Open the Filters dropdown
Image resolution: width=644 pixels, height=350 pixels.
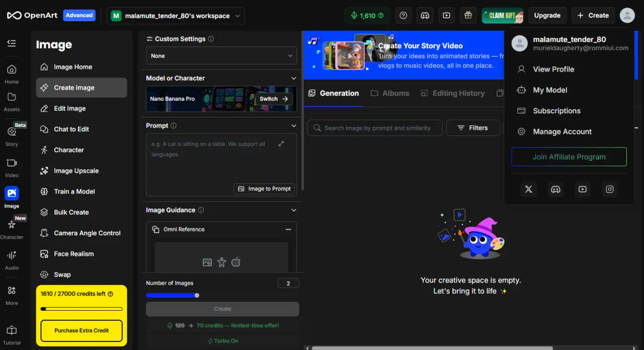473,128
